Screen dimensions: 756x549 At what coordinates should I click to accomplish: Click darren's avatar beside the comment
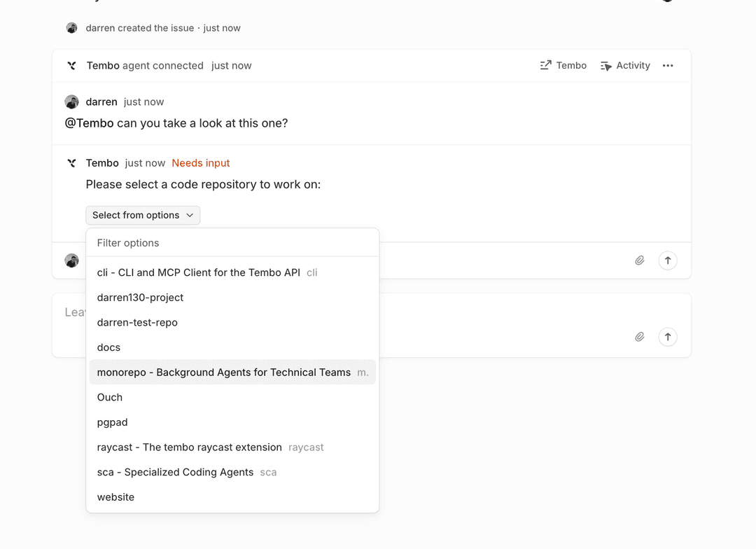coord(71,102)
